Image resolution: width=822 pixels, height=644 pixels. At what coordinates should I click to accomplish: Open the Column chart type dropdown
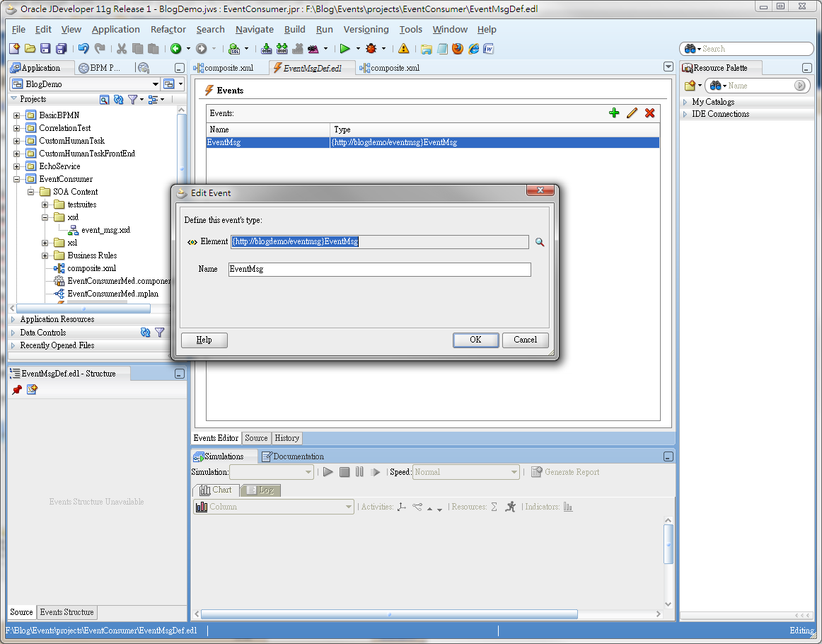pyautogui.click(x=274, y=507)
